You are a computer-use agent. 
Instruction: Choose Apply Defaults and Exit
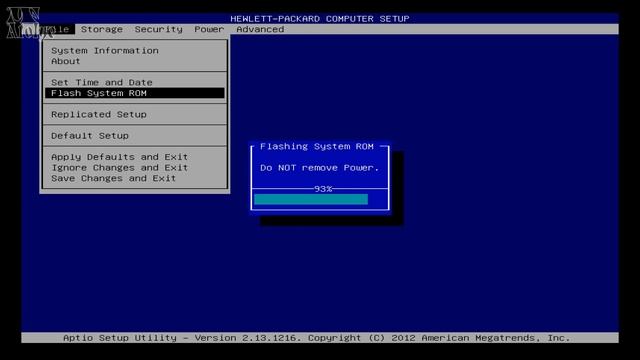(x=120, y=157)
